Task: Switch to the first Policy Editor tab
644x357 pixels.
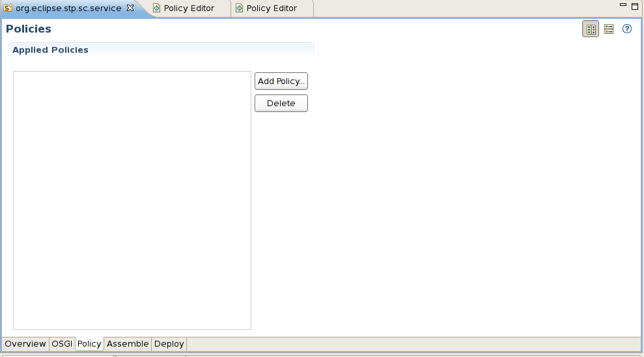Action: [189, 8]
